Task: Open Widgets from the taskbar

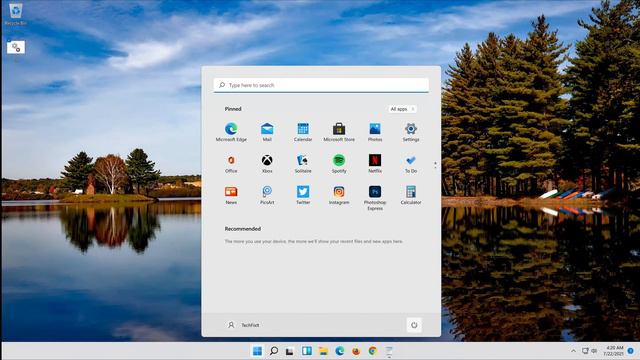Action: 307,351
